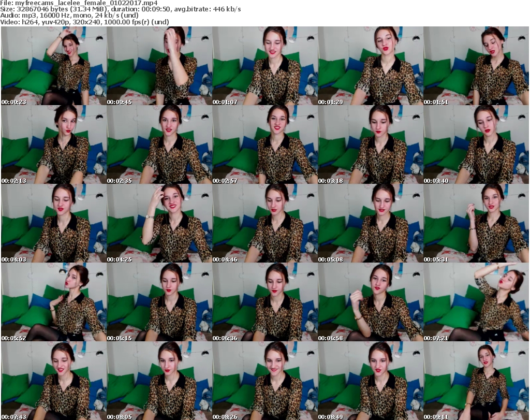Viewport: 530px width, 420px height.
Task: Select the thumbnail frame at 00:08:49
Action: point(371,381)
